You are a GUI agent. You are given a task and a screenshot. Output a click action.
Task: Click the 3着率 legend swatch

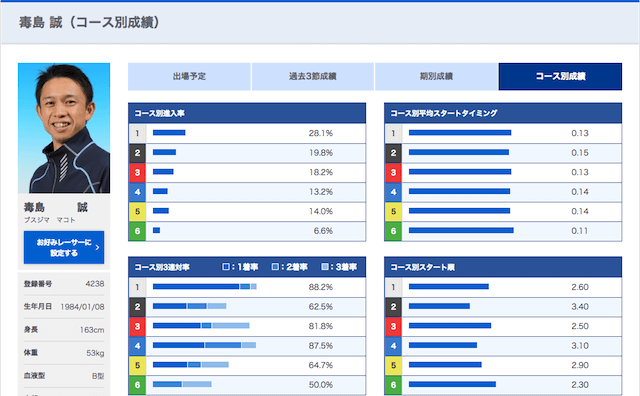click(325, 267)
